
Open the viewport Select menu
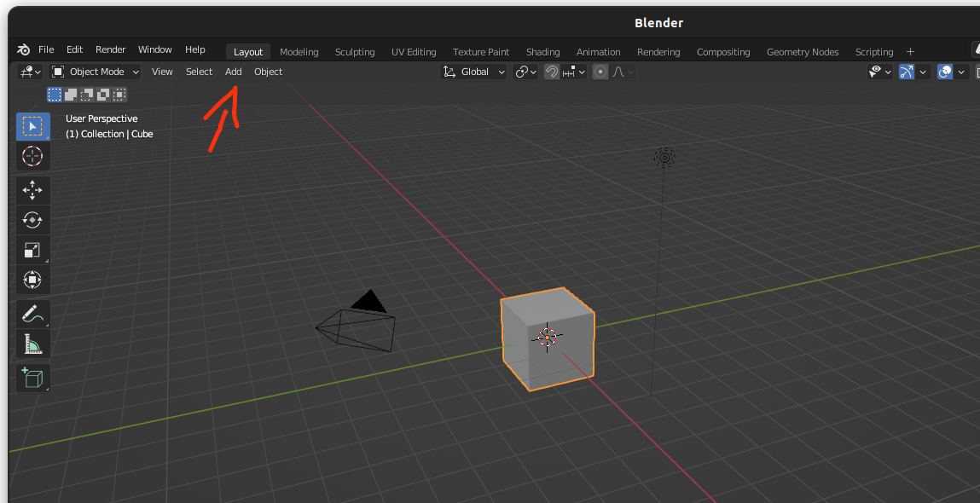pyautogui.click(x=200, y=72)
